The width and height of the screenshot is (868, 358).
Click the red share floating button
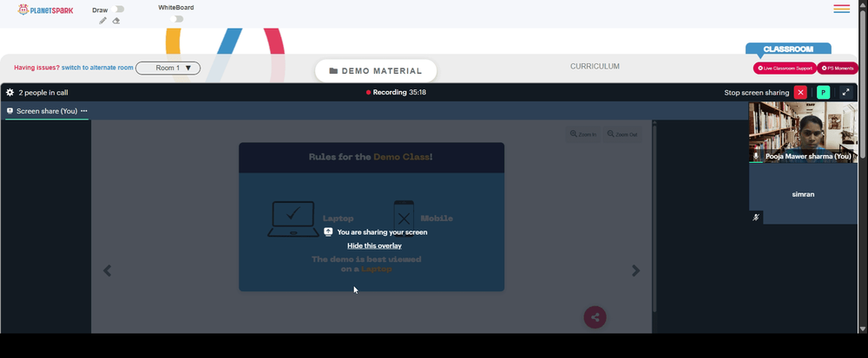click(595, 317)
